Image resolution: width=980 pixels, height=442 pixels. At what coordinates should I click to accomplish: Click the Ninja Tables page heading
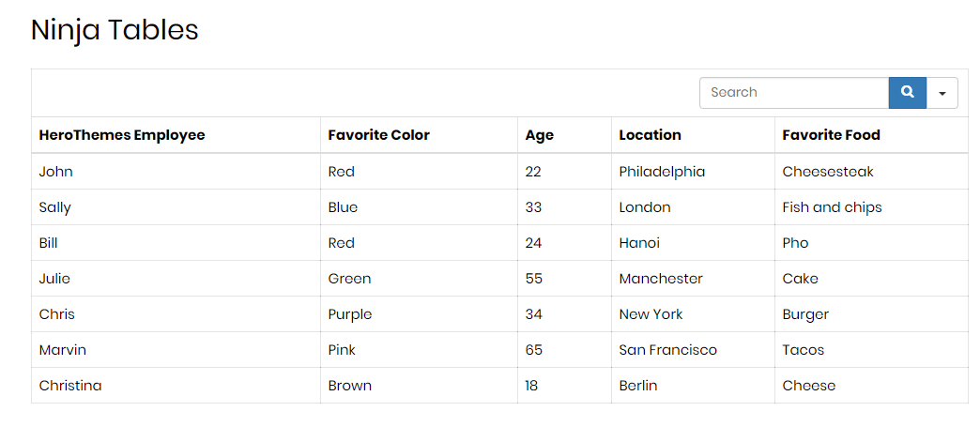[115, 30]
